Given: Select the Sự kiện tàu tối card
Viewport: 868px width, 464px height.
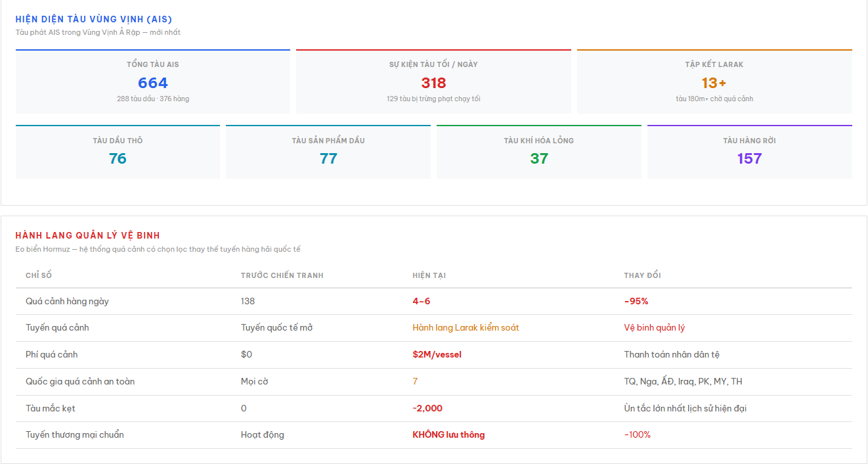Looking at the screenshot, I should click(x=433, y=82).
